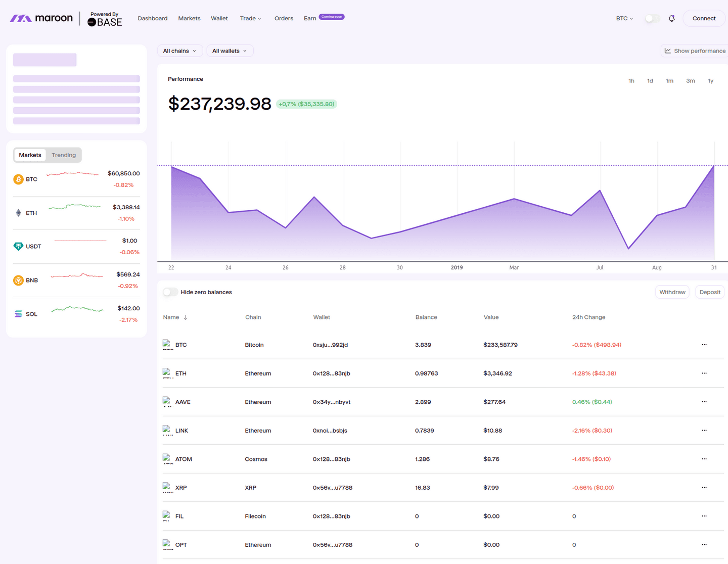
Task: Open more options for FIL row
Action: (x=704, y=516)
